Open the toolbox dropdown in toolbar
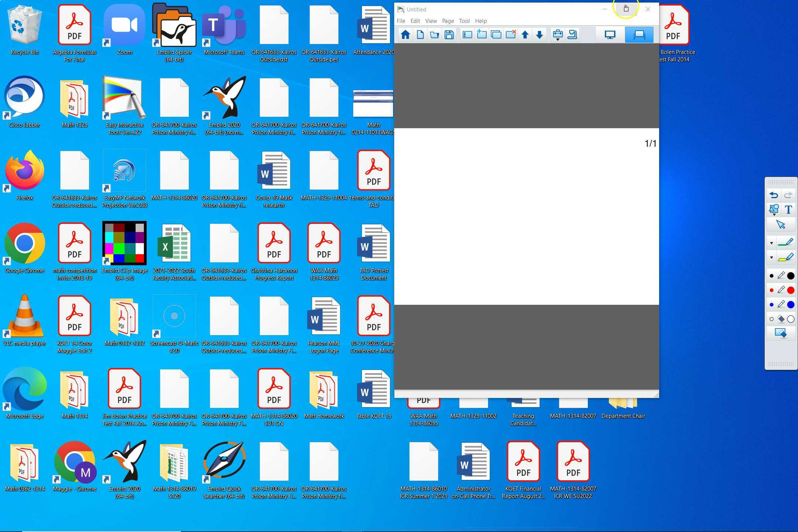Image resolution: width=798 pixels, height=532 pixels. pyautogui.click(x=558, y=35)
